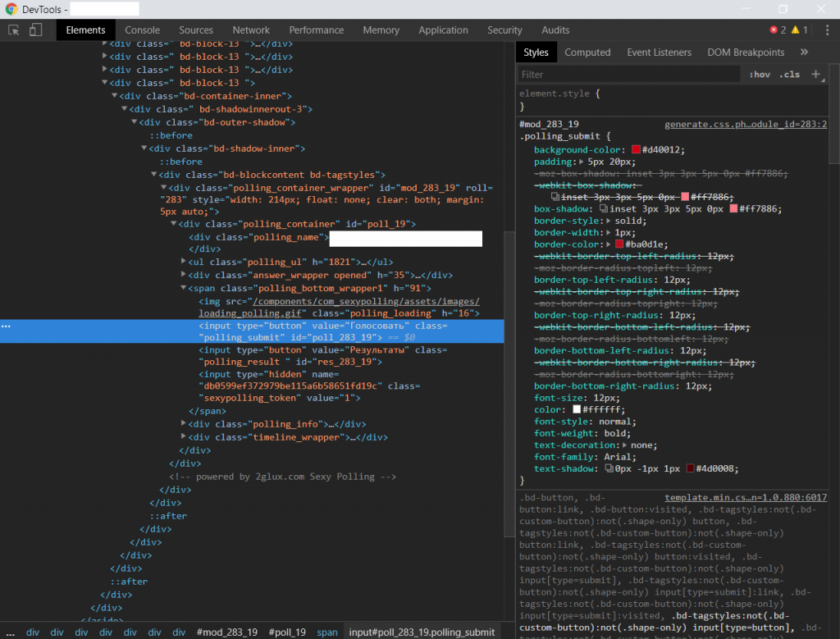Select the hidden sexypolling_token input node

click(309, 386)
